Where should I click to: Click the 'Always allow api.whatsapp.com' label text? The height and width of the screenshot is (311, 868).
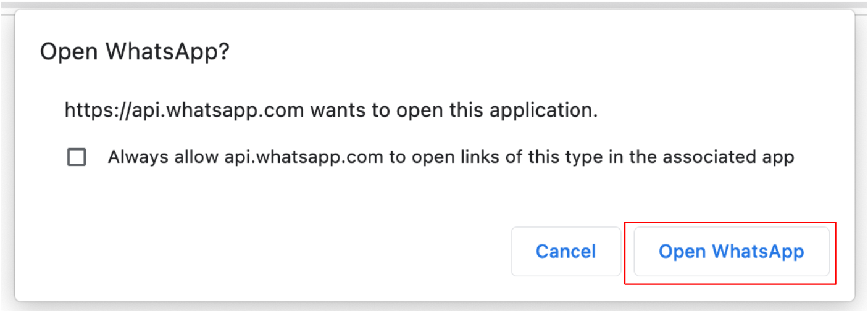point(247,157)
